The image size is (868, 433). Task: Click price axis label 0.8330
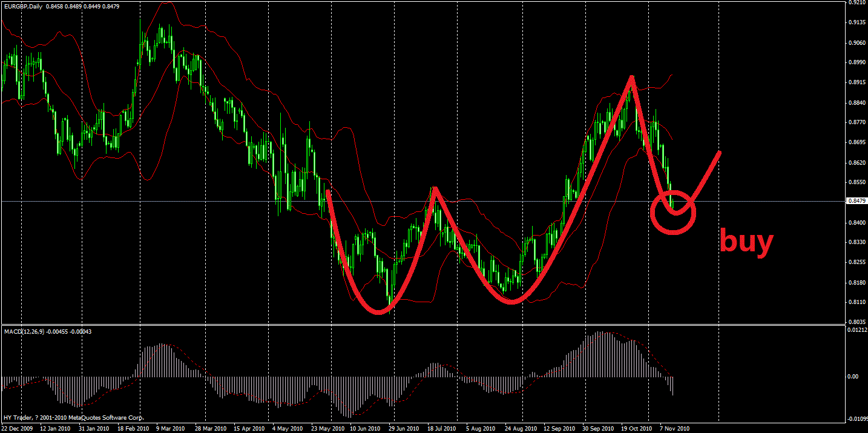pos(856,242)
